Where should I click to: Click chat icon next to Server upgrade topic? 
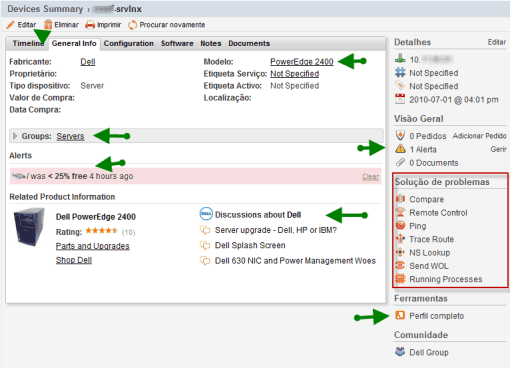(205, 230)
